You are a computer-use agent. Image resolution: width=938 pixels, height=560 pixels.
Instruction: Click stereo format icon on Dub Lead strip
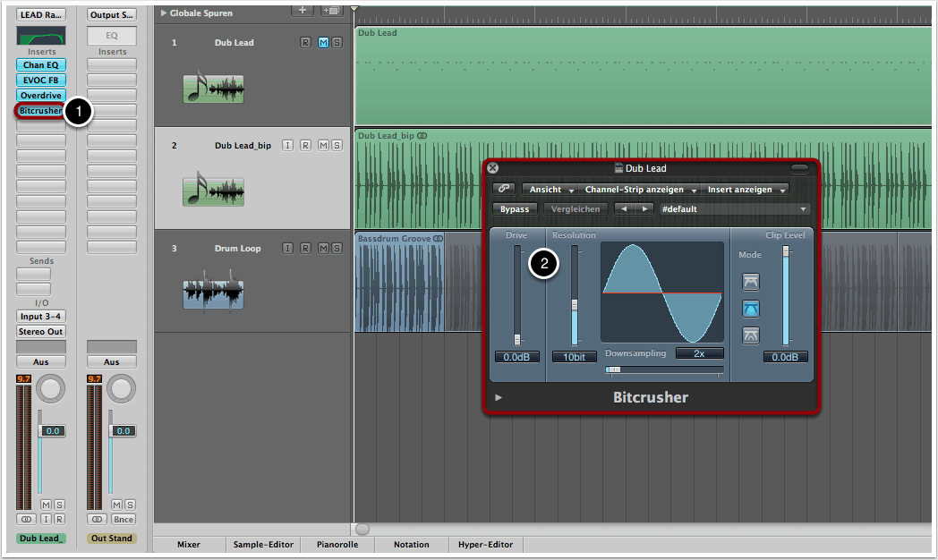coord(27,519)
